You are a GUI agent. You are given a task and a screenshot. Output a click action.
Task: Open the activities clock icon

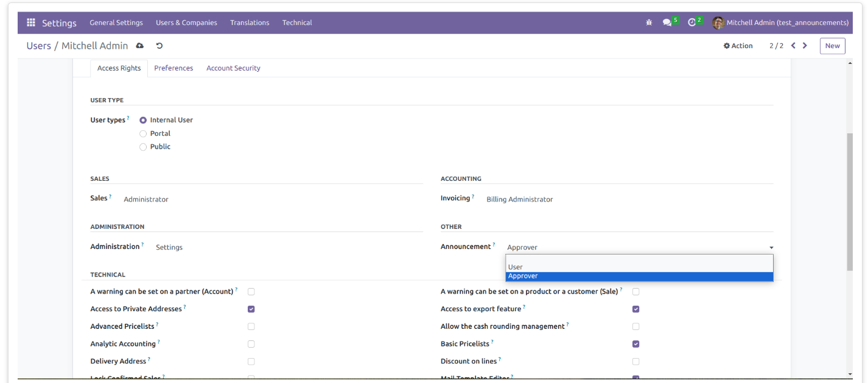pos(691,23)
